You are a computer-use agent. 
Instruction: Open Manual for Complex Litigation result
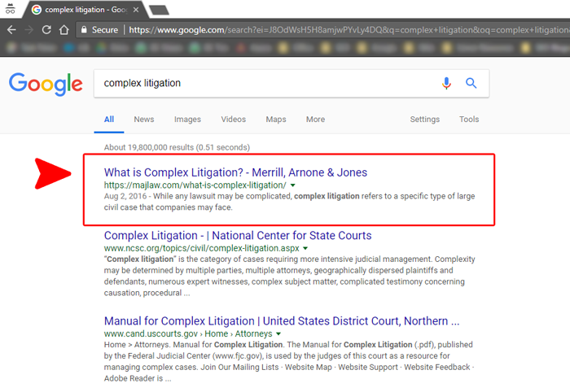pos(282,321)
